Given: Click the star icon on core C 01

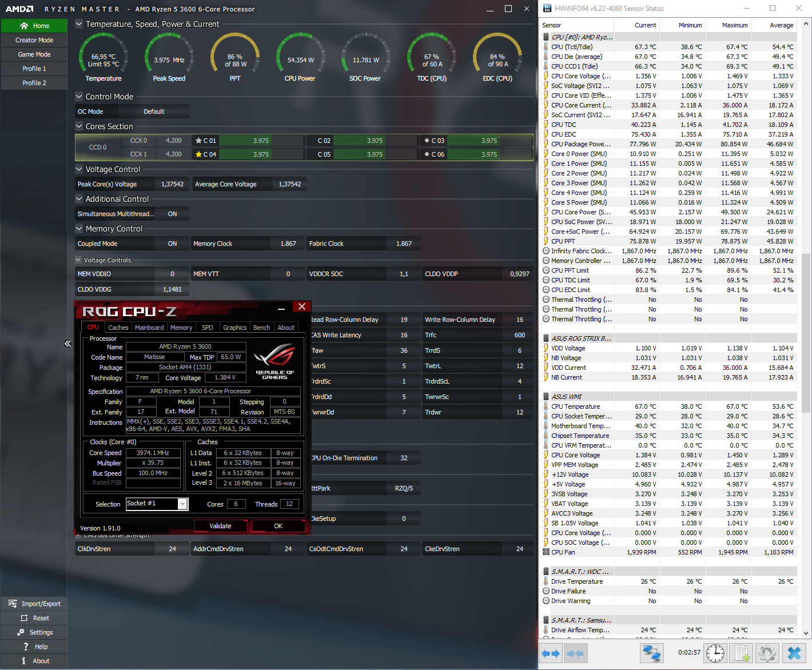Looking at the screenshot, I should (198, 141).
